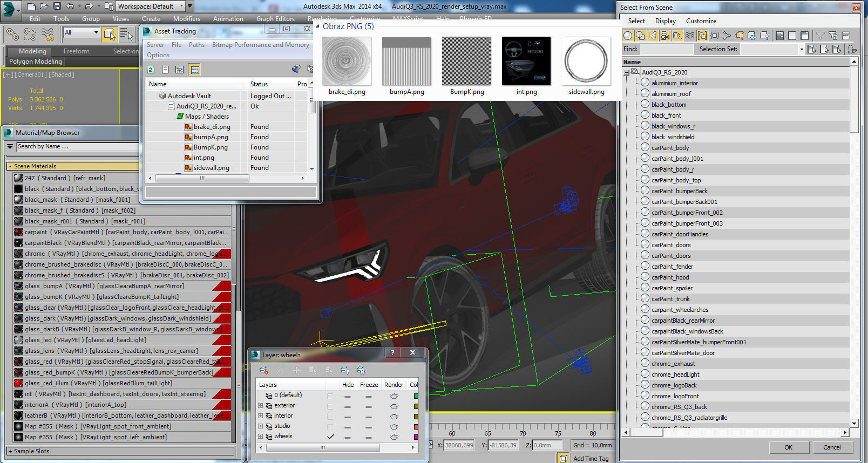Toggle Display Space Warps filter in Select From Scene
This screenshot has height=463, width=868.
click(x=690, y=36)
